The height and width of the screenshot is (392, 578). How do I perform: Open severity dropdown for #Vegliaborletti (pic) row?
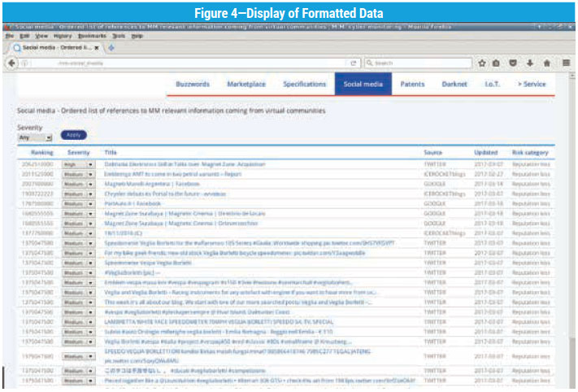point(78,273)
